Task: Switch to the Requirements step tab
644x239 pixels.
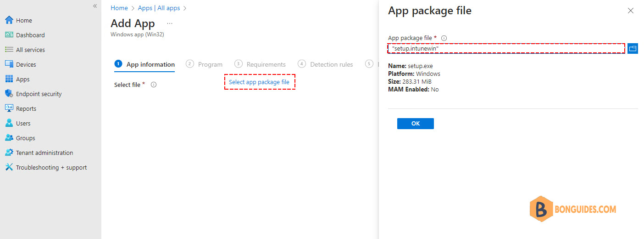Action: (x=260, y=64)
